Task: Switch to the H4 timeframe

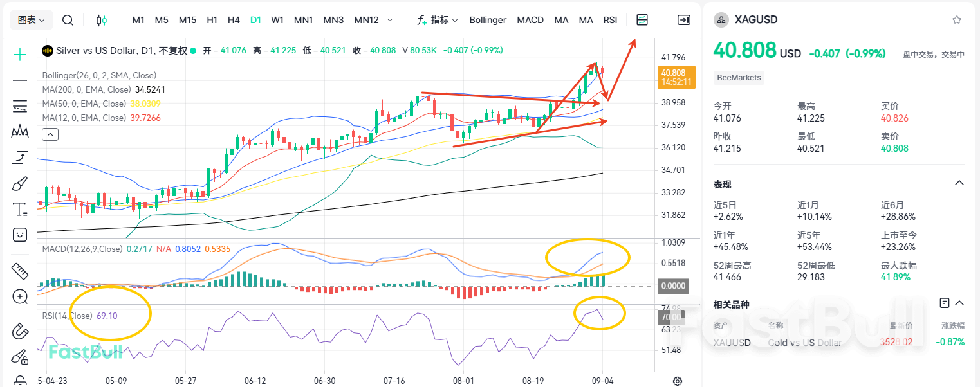Action: click(x=234, y=20)
